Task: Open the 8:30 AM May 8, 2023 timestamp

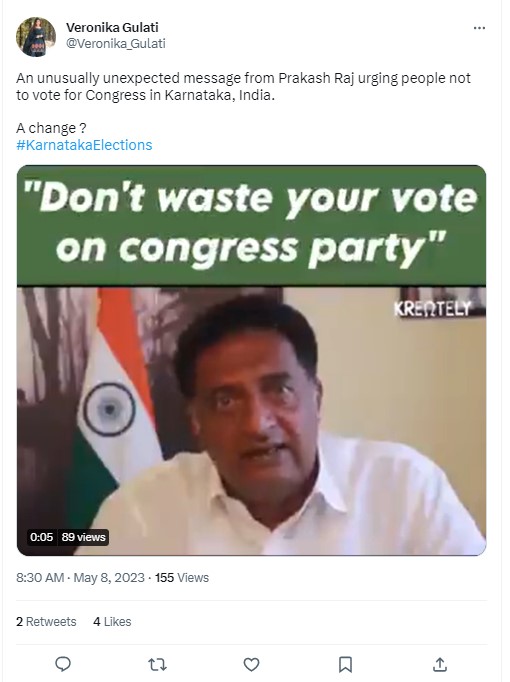Action: point(80,578)
